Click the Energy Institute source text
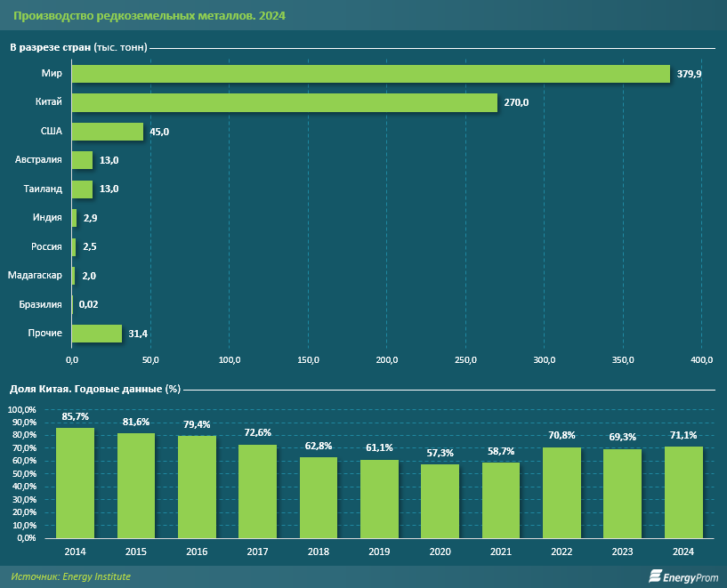This screenshot has height=588, width=727. 71,577
